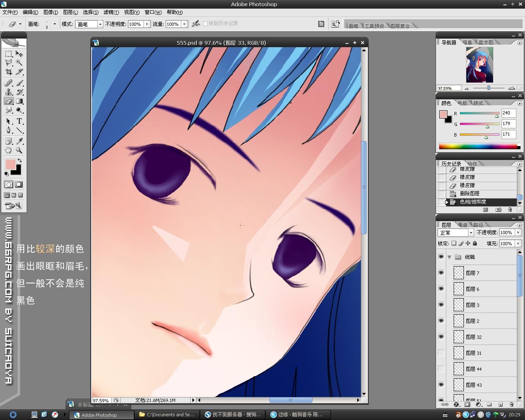This screenshot has width=525, height=420.
Task: Select the Pen tool
Action: [8, 130]
